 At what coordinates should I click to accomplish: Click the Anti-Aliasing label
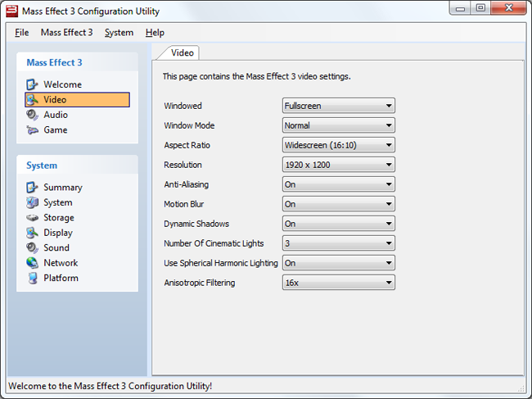pos(187,184)
